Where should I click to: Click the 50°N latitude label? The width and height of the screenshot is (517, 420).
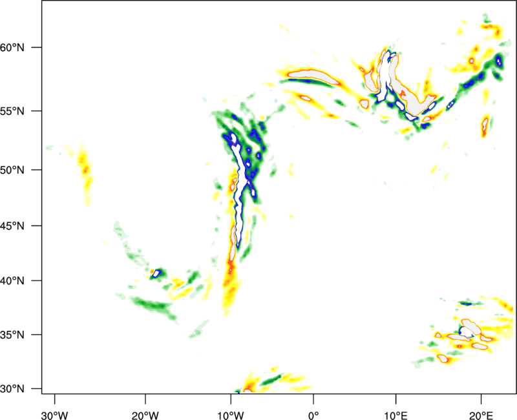coord(12,170)
